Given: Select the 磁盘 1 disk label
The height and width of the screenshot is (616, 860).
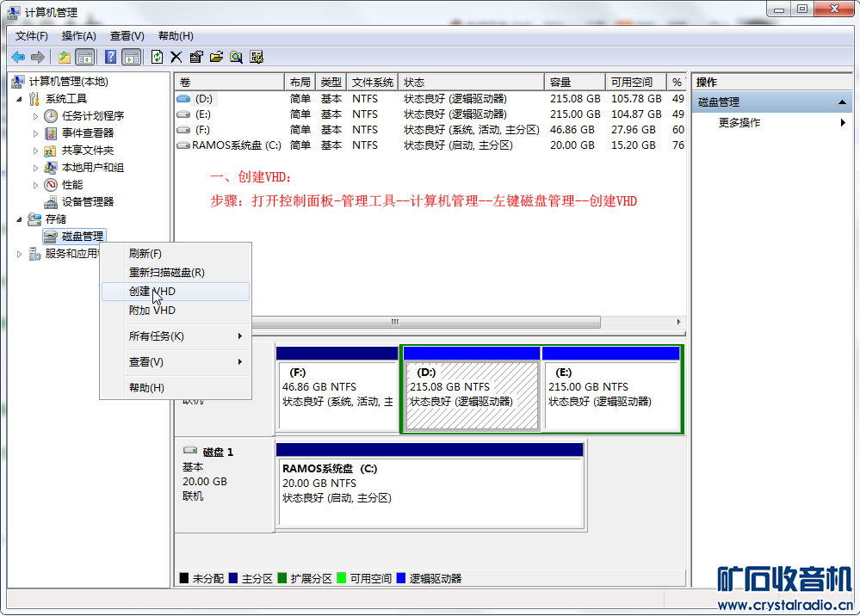Looking at the screenshot, I should (218, 453).
